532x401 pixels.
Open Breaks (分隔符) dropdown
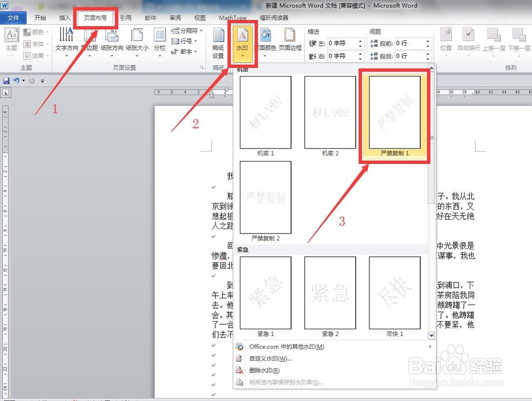(187, 31)
